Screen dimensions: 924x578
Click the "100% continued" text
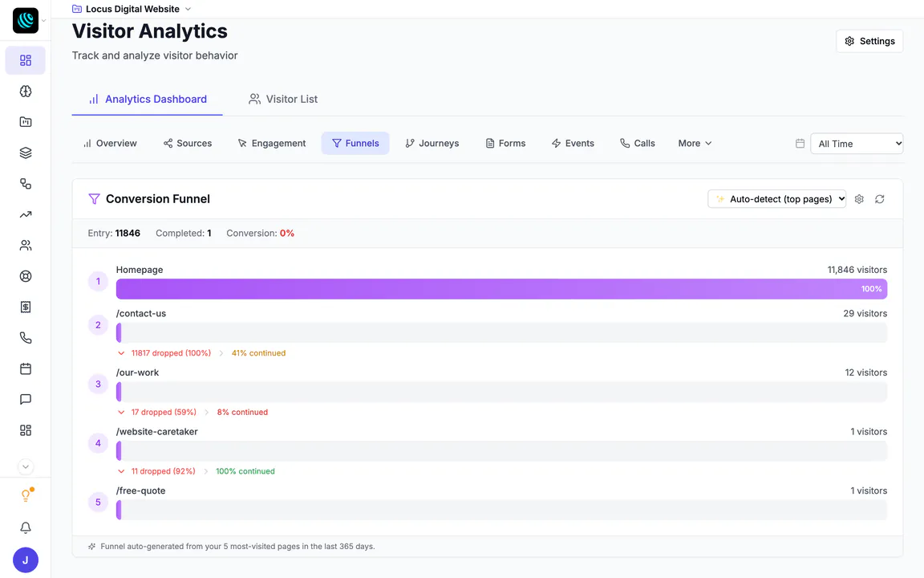coord(245,471)
